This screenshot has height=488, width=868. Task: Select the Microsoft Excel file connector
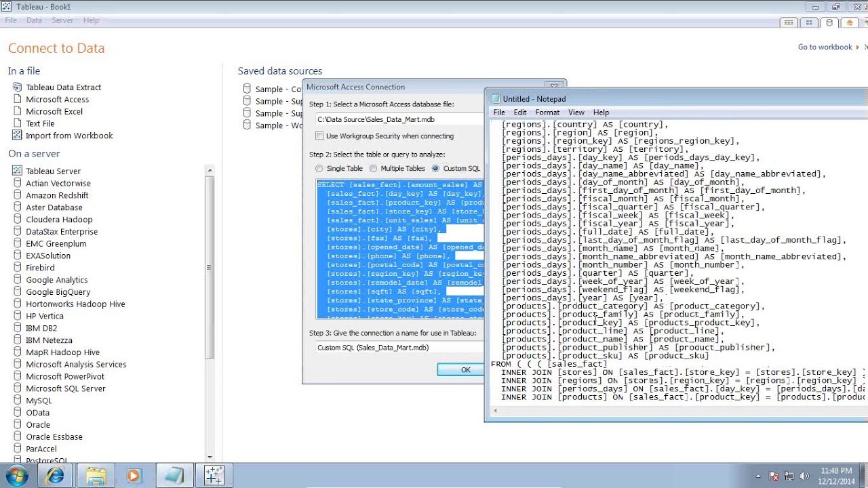(x=54, y=112)
